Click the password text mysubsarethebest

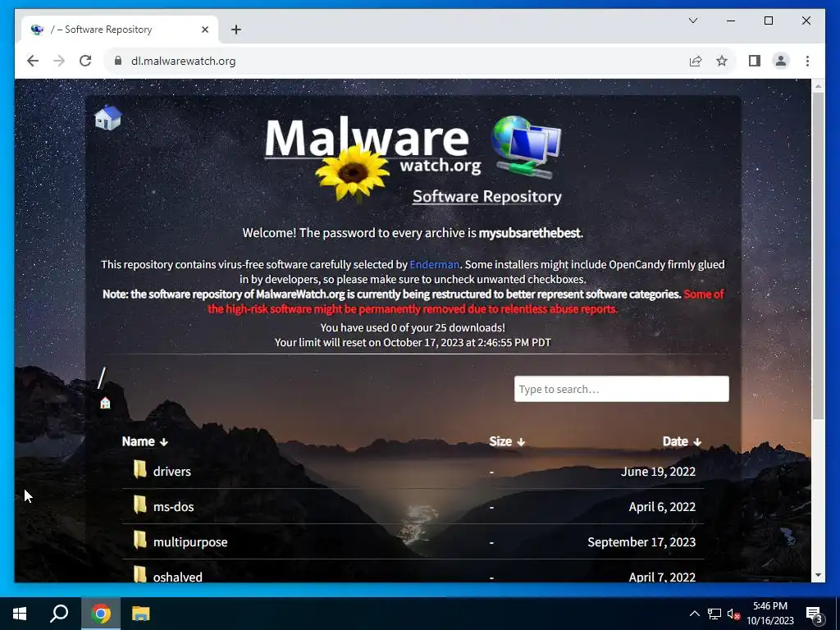coord(529,233)
